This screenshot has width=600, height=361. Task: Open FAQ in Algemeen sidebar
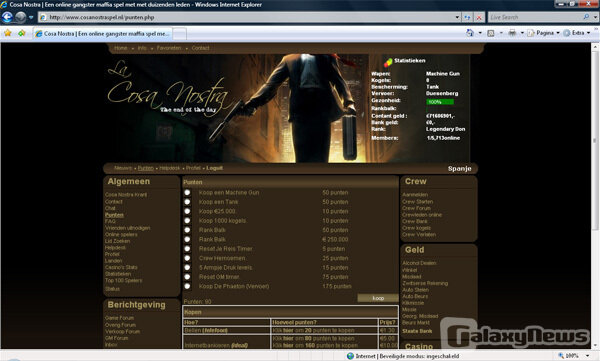[110, 221]
